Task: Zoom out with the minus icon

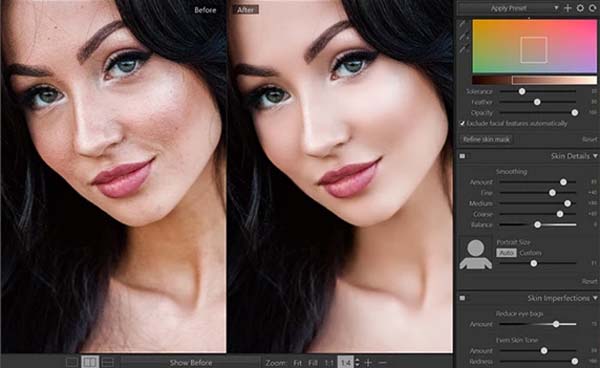Action: 383,363
